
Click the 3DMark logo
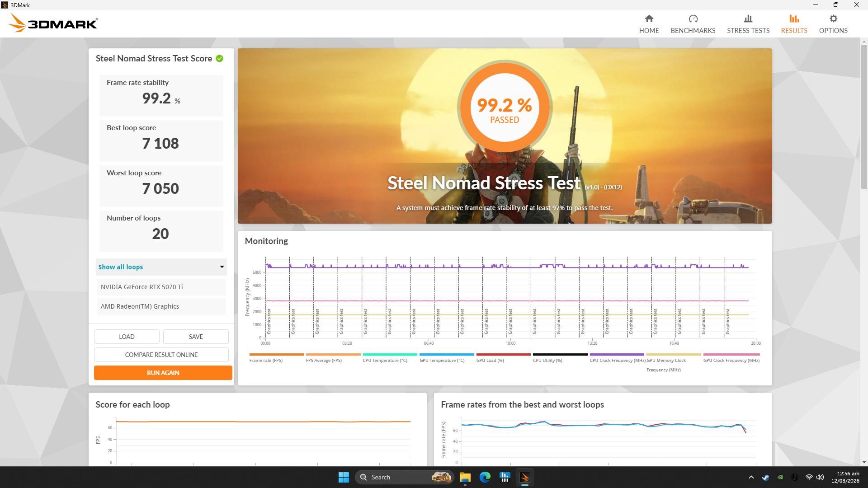(53, 23)
